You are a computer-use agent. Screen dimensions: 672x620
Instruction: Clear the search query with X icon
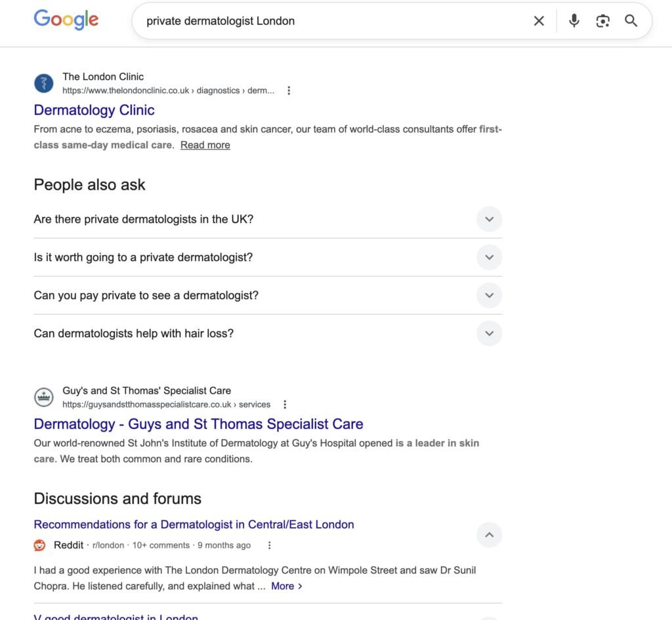(539, 21)
